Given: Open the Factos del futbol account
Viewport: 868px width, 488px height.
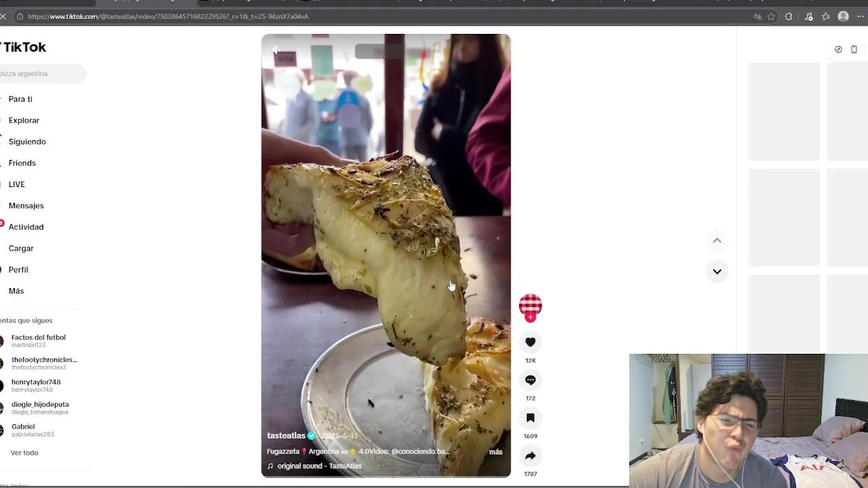Looking at the screenshot, I should (38, 341).
